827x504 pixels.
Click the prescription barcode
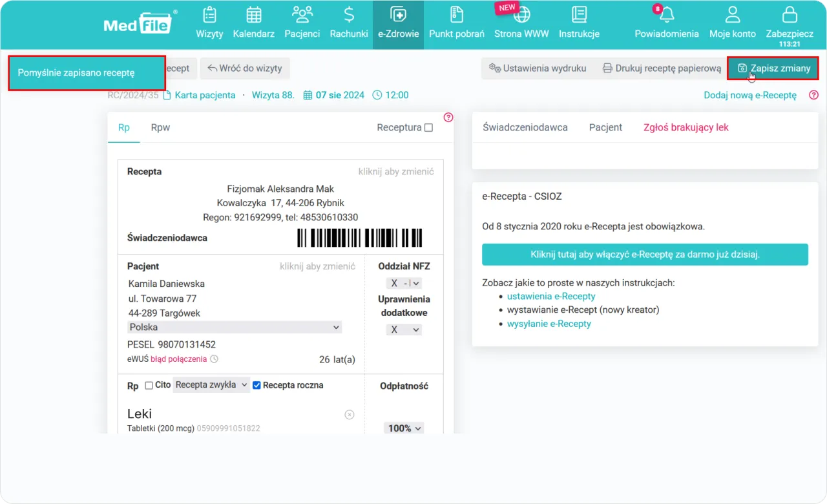(x=360, y=238)
